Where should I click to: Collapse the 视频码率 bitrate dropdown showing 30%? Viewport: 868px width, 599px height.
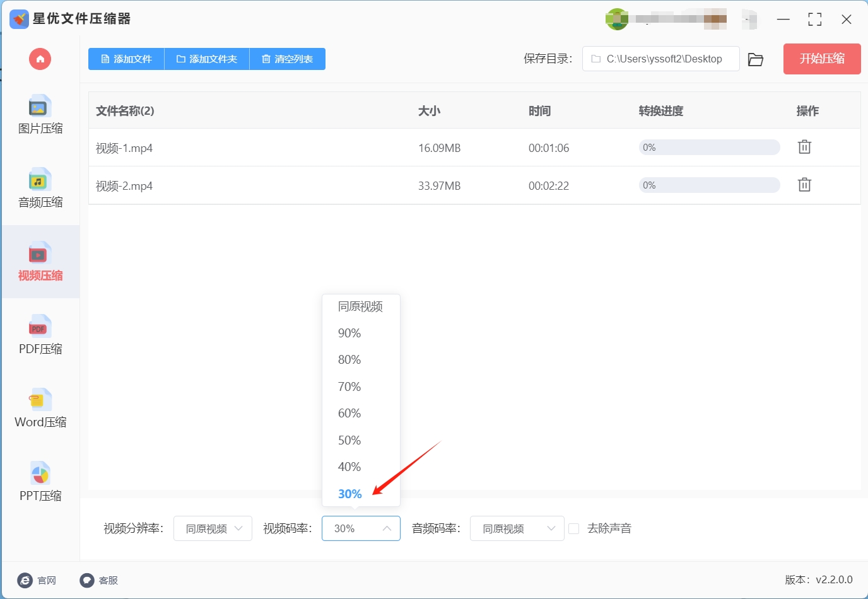(361, 528)
